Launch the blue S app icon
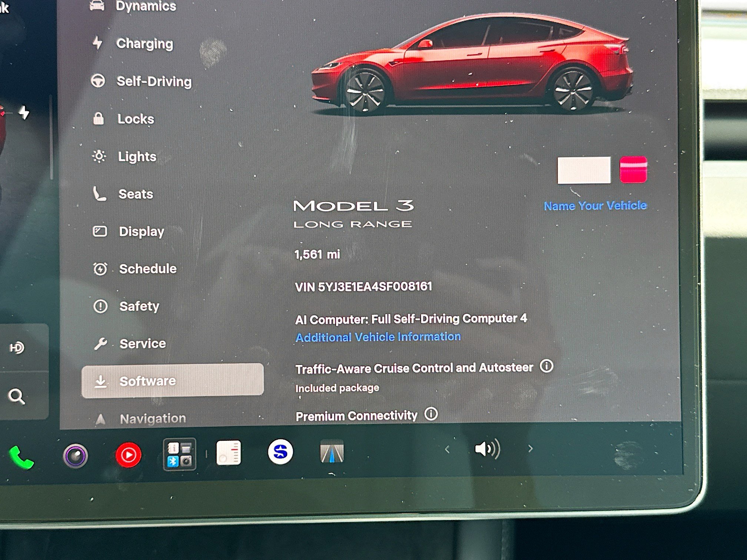 pos(280,452)
